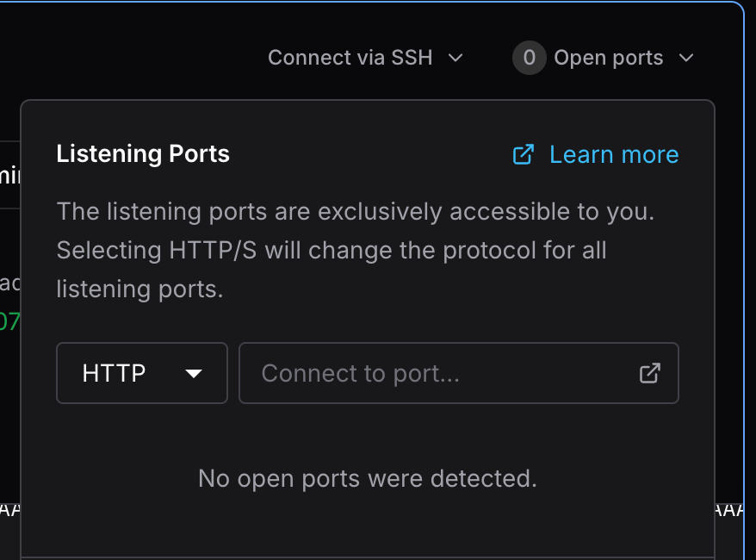Click the Open ports text label
756x560 pixels.
608,58
